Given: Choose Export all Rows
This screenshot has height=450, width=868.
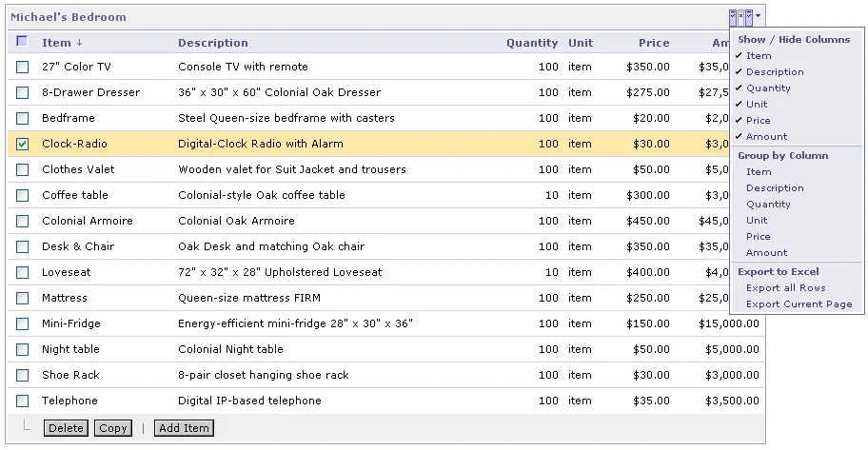Looking at the screenshot, I should (785, 287).
